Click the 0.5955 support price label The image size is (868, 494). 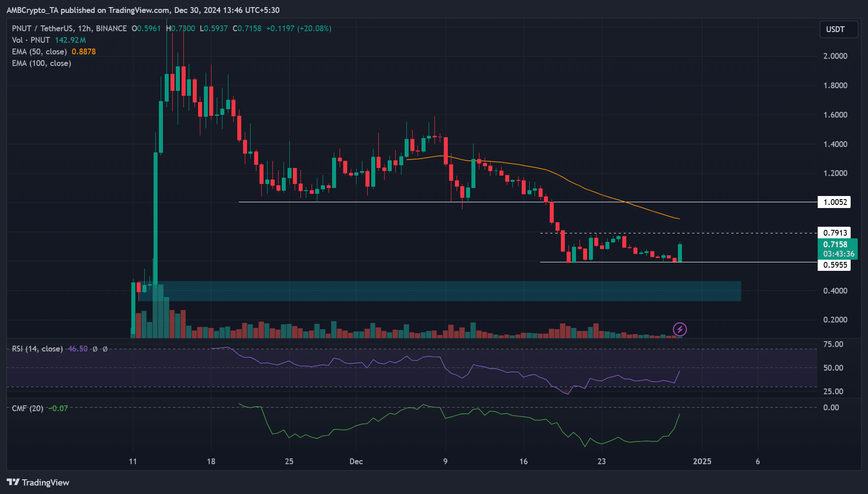tap(835, 265)
